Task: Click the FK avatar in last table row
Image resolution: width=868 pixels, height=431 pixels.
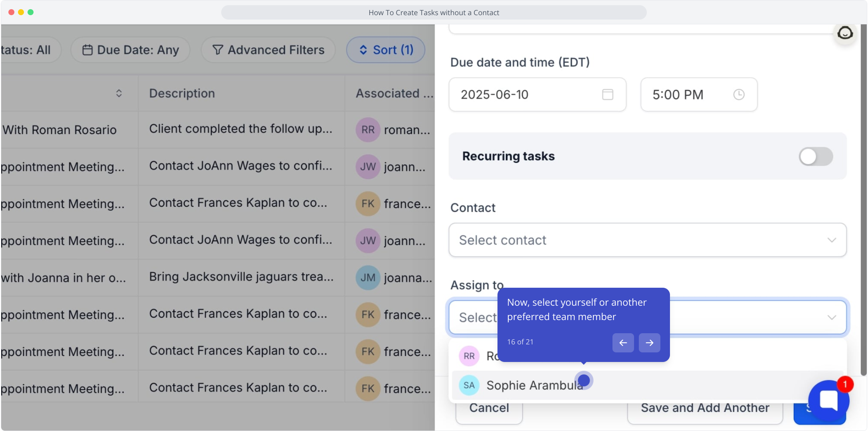Action: pos(368,389)
